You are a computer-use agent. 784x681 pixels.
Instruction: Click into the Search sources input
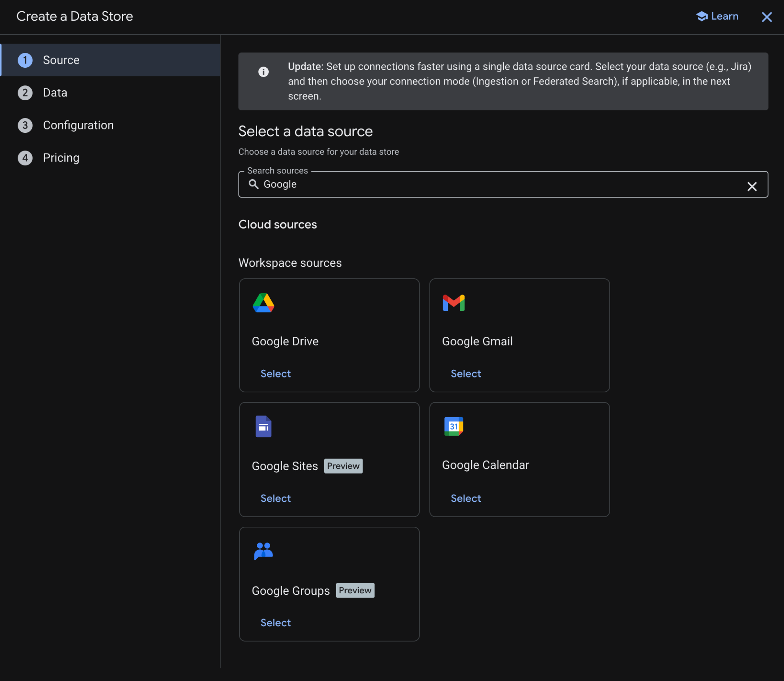pos(498,184)
